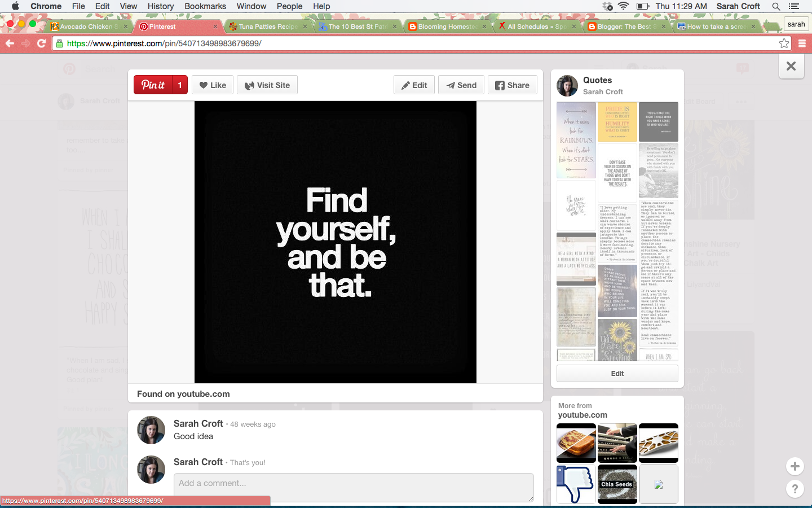The height and width of the screenshot is (508, 812).
Task: Open the piano keyboard thumbnail
Action: 617,443
